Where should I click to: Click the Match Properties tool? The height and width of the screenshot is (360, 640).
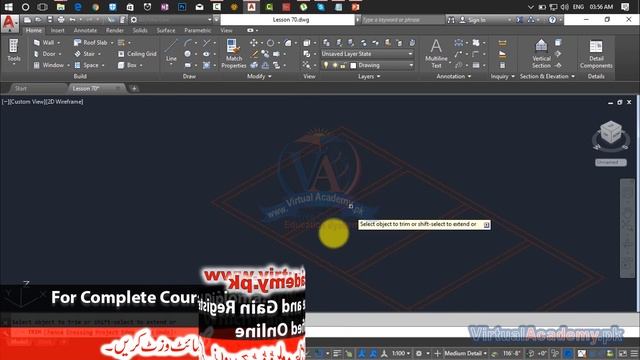(233, 53)
